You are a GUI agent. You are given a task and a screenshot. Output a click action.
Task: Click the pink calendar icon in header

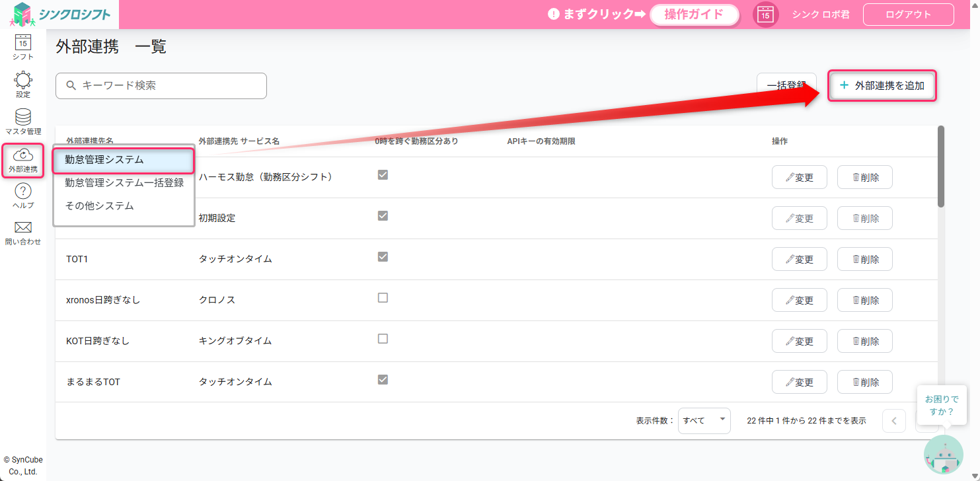[765, 15]
